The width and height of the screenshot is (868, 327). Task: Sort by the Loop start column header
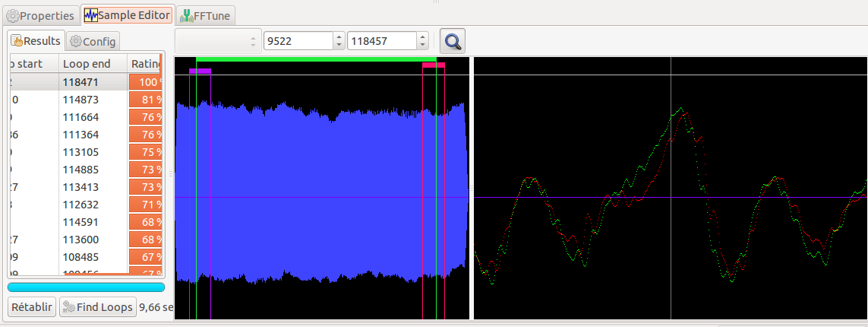(34, 64)
